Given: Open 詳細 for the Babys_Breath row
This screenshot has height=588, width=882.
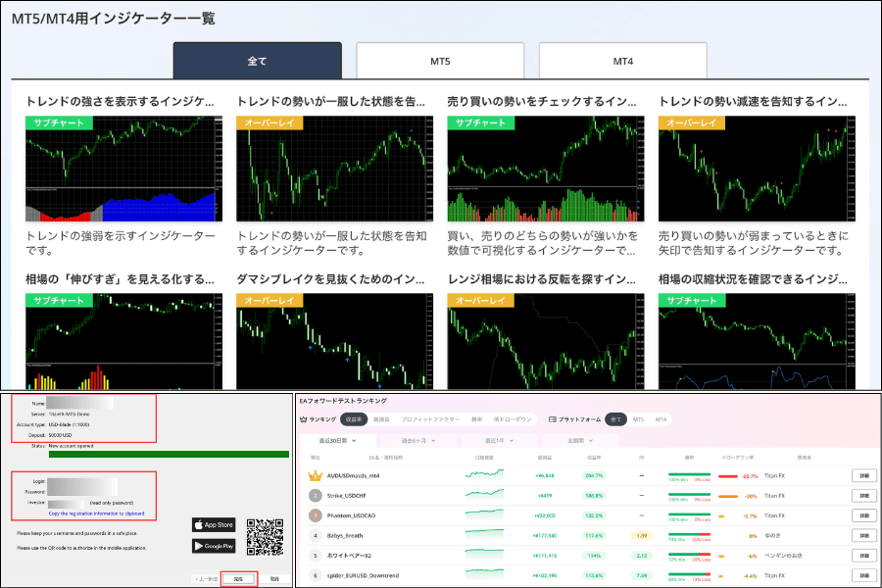Looking at the screenshot, I should (864, 536).
